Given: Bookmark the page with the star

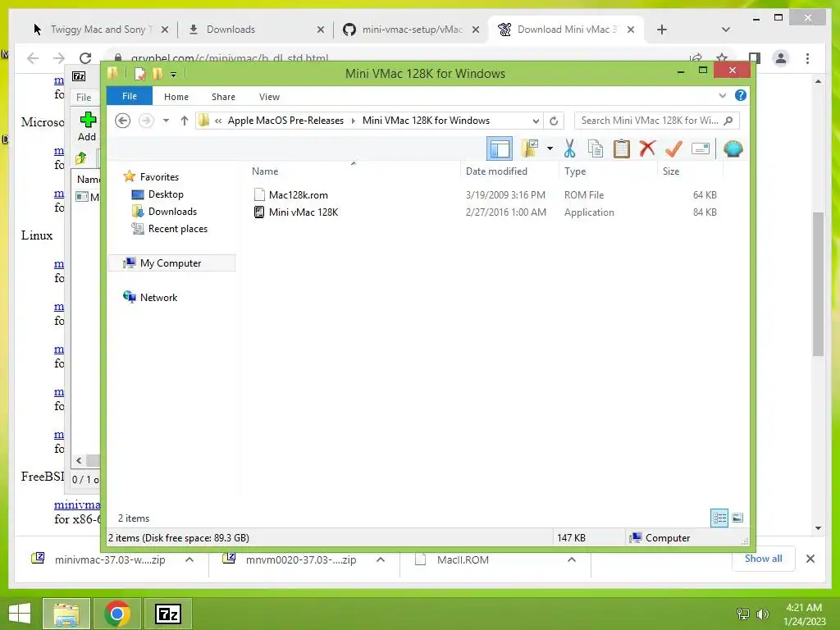Looking at the screenshot, I should 722,58.
